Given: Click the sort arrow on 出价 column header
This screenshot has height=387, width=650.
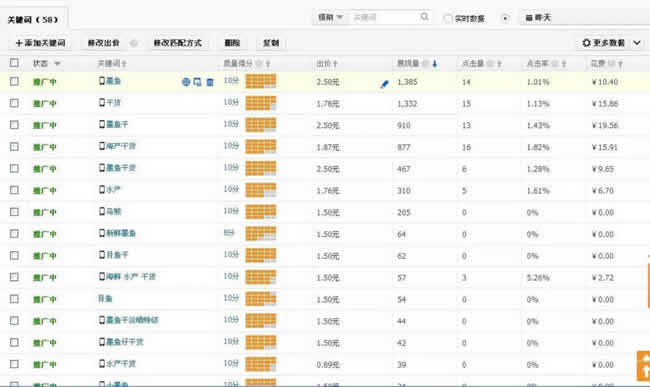Looking at the screenshot, I should tap(335, 64).
